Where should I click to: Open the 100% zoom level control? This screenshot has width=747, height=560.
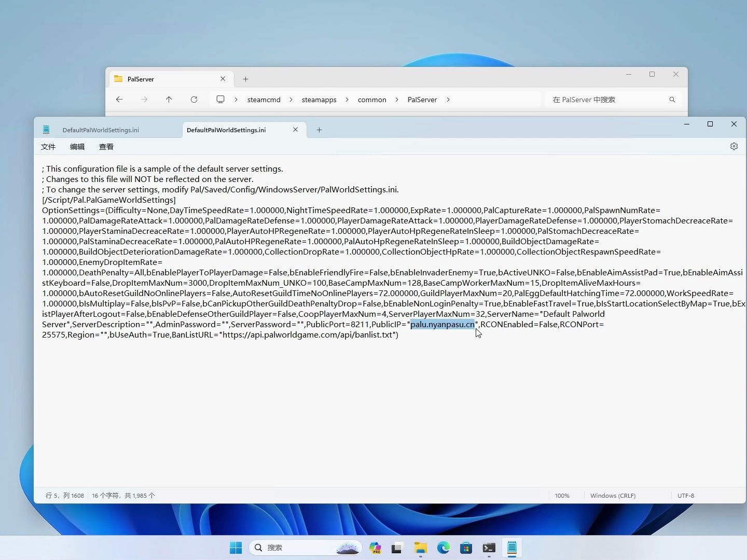pos(562,496)
